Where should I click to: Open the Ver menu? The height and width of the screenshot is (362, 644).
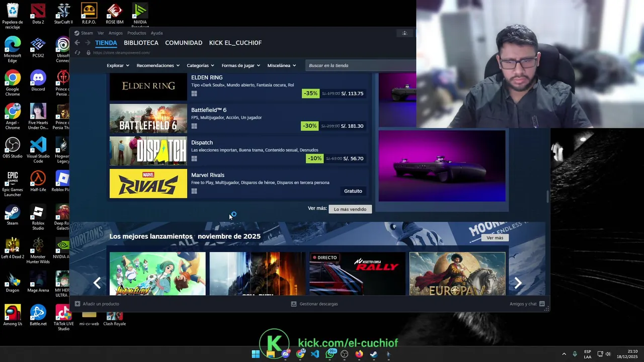pyautogui.click(x=101, y=33)
